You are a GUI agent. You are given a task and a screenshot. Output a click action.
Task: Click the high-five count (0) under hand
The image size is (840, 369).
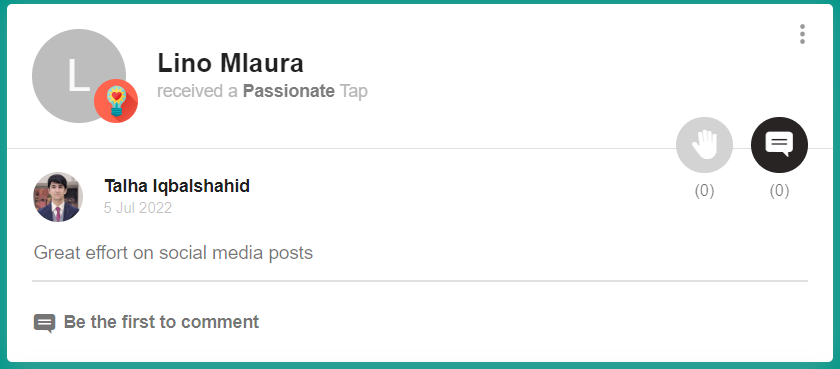[704, 191]
